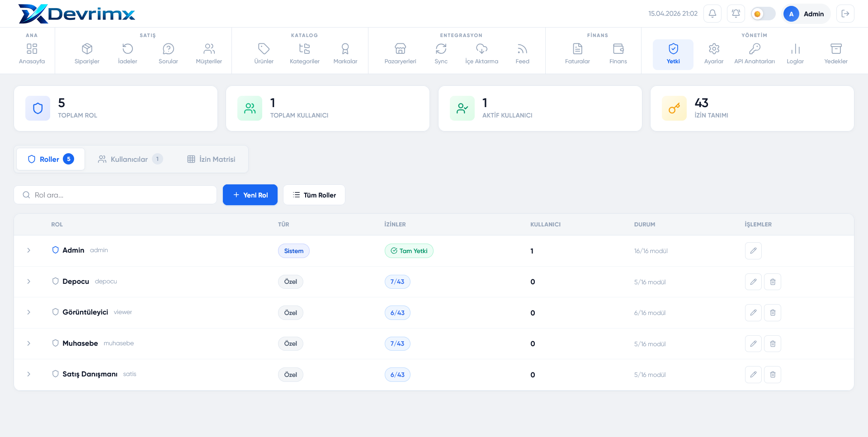Viewport: 868px width, 437px height.
Task: Click the İZİNLER column header
Action: (x=395, y=224)
